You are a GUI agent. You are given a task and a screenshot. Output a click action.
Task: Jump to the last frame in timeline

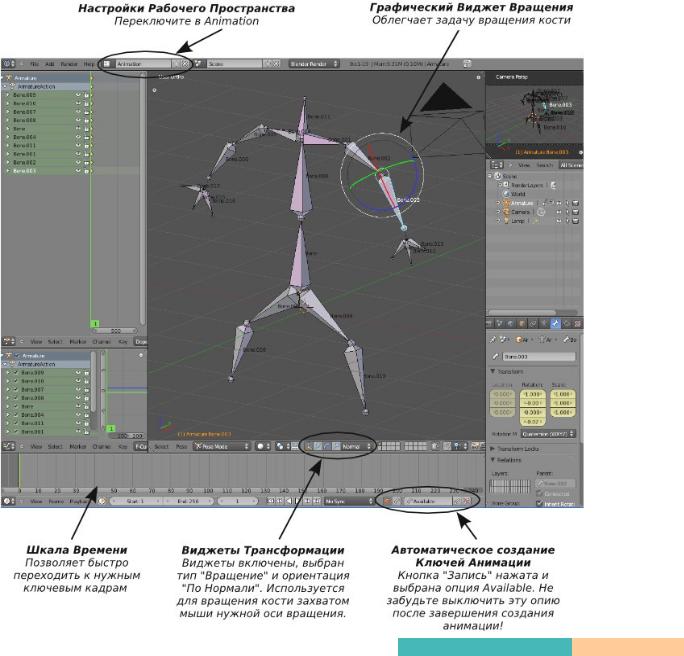(x=317, y=501)
